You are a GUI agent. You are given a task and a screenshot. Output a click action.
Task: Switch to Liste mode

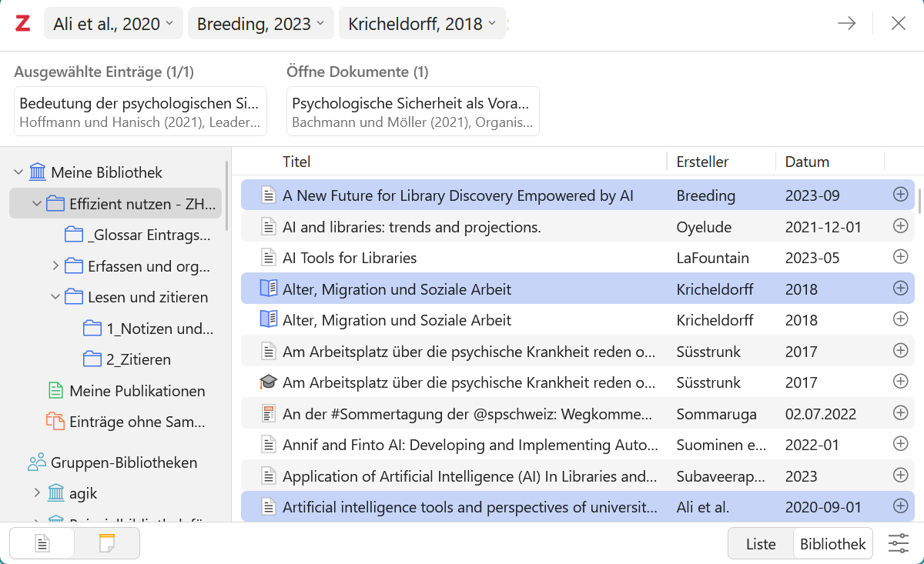pos(761,544)
